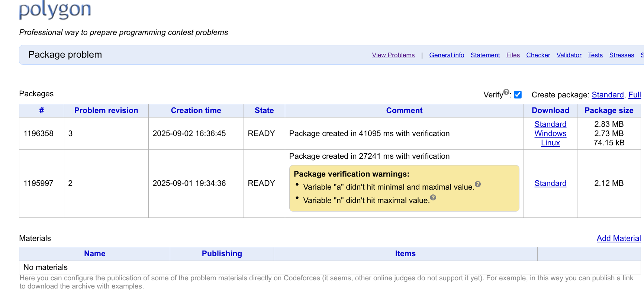Download Standard package for revision 3

tap(550, 124)
